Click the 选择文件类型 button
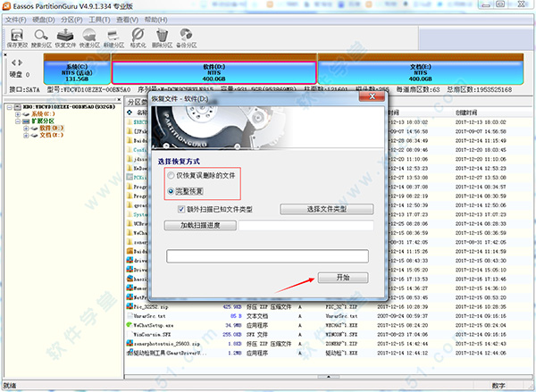Screen dimensions: 536x392 327,209
